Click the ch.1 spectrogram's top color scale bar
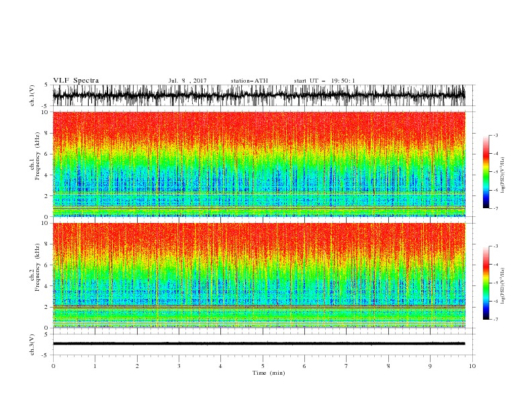The image size is (532, 411). (x=486, y=172)
